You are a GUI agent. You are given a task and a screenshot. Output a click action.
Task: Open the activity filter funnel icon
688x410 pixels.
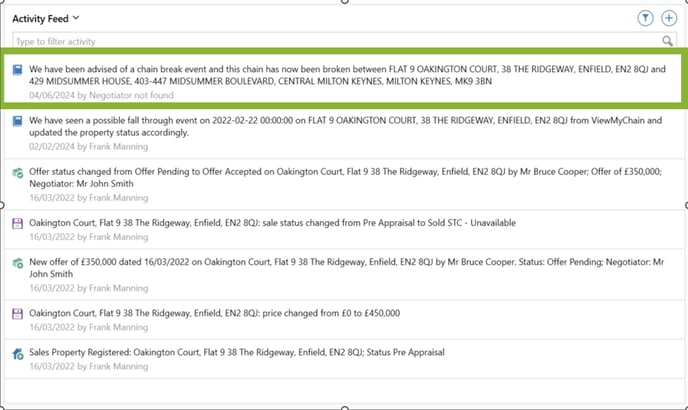point(645,18)
